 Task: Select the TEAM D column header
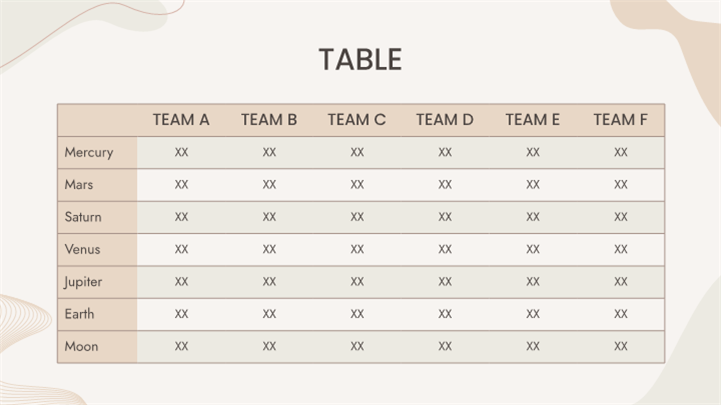pyautogui.click(x=445, y=120)
